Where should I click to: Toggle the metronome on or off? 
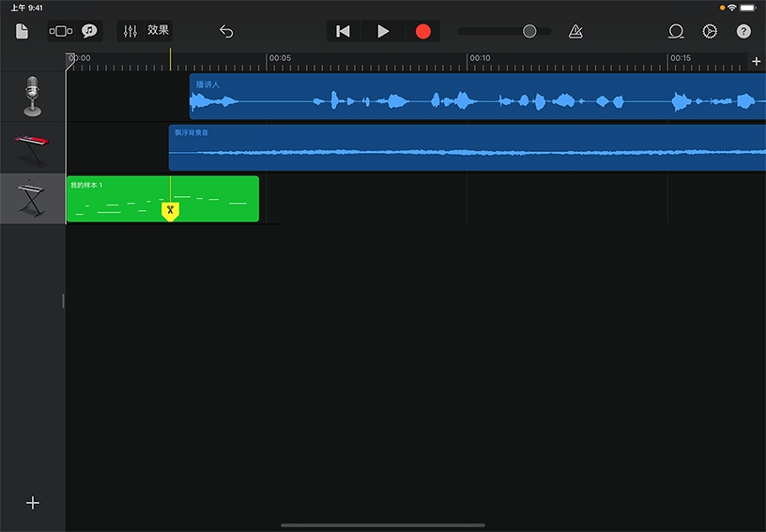pos(575,31)
